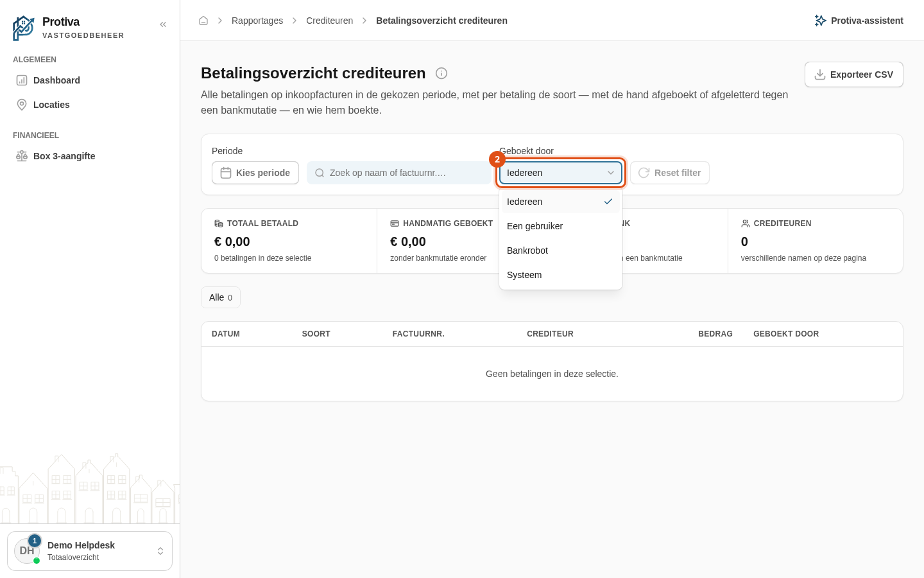Viewport: 924px width, 578px height.
Task: Click the 'Geen betalingen in deze selectie.' message
Action: (552, 374)
